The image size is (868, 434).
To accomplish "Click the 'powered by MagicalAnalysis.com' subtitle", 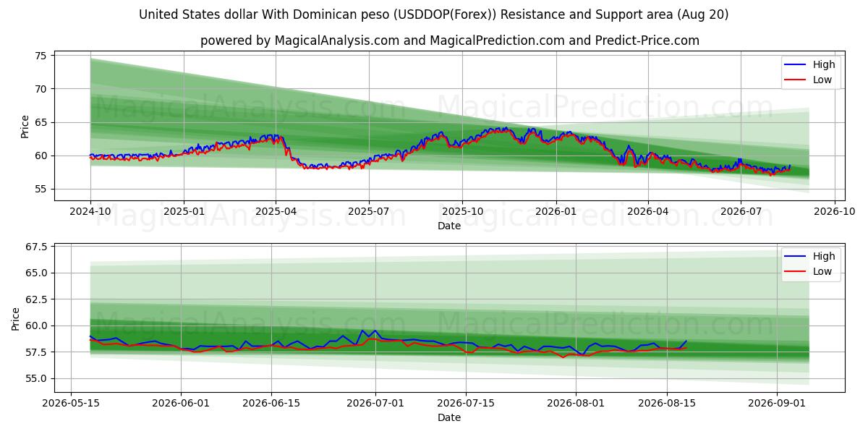I will pos(450,41).
